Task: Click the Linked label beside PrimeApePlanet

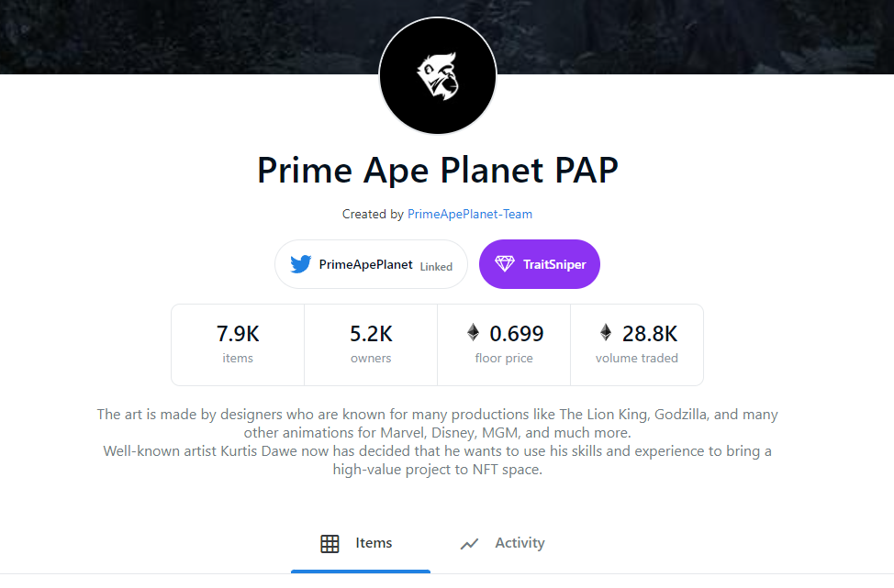Action: click(x=436, y=267)
